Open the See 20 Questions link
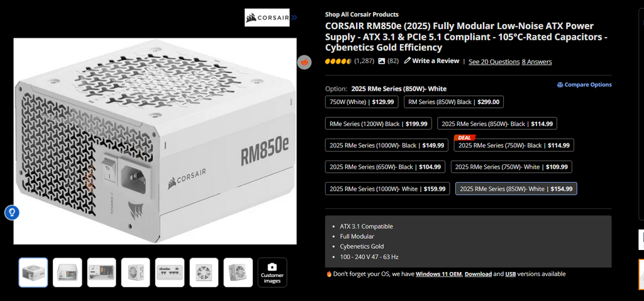 [494, 62]
